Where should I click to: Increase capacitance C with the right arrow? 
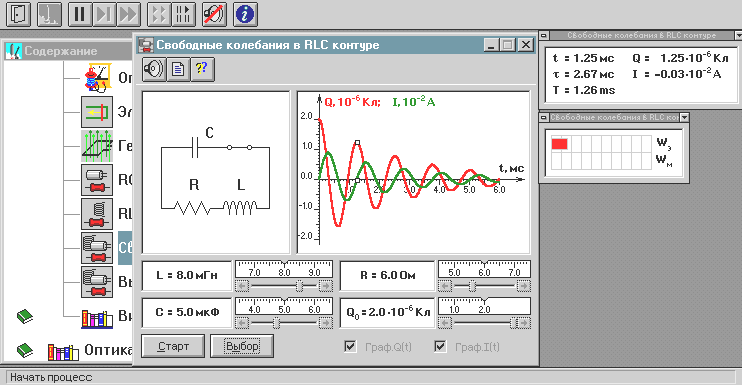tap(325, 323)
